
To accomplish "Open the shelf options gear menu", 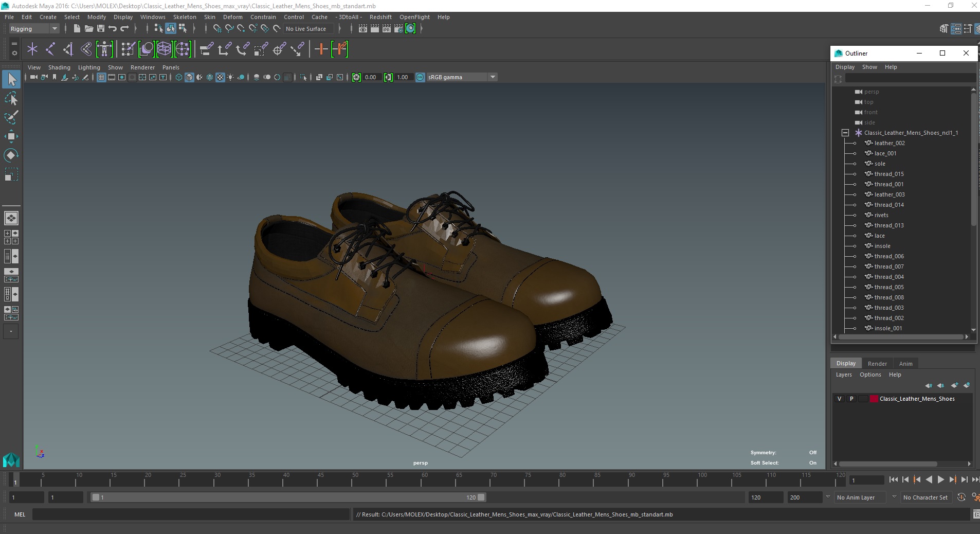I will point(14,53).
